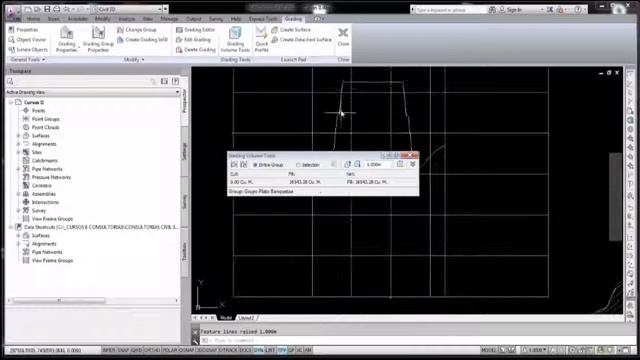
Task: Click lower grading group icon in Volume Tools
Action: [x=357, y=164]
